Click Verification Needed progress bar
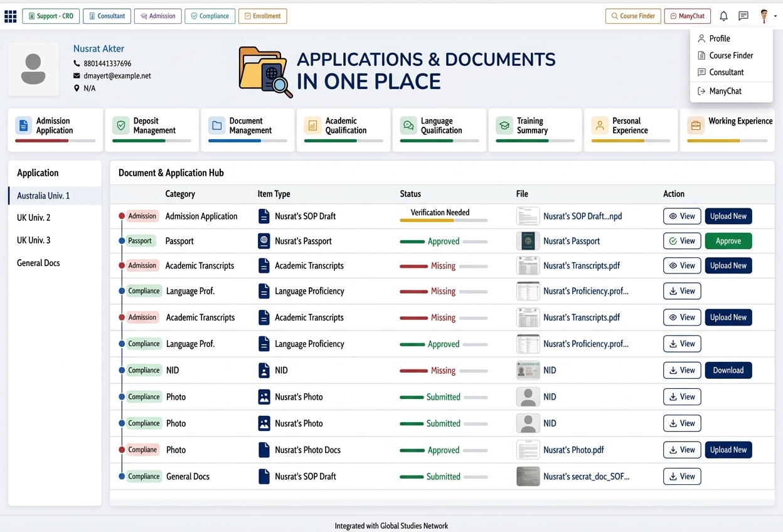 pyautogui.click(x=444, y=221)
